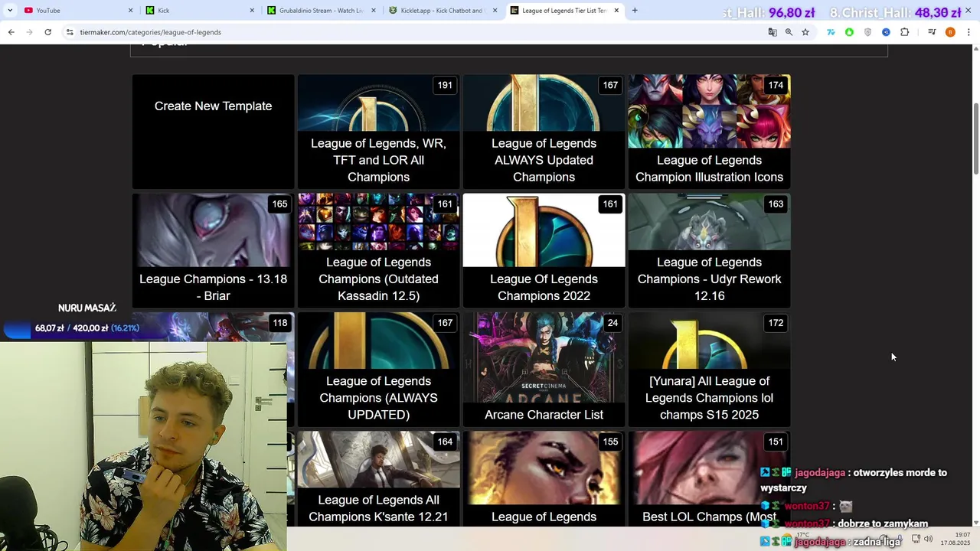Image resolution: width=980 pixels, height=551 pixels.
Task: Click the blue round extension icon
Action: click(x=886, y=32)
